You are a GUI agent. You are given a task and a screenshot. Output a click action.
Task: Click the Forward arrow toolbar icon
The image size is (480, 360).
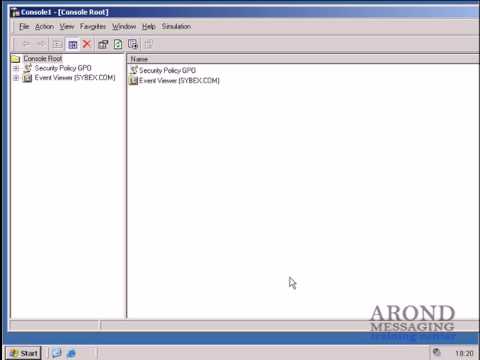(42, 44)
